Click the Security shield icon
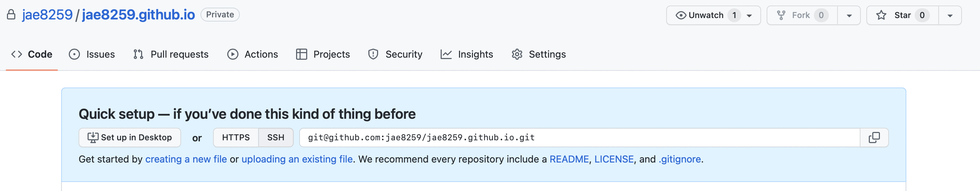The width and height of the screenshot is (980, 191). (373, 55)
